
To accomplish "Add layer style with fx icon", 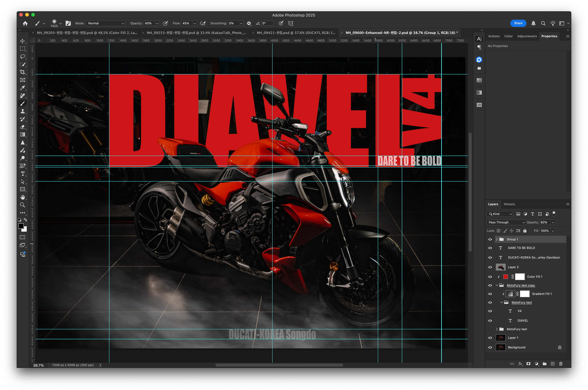I will pyautogui.click(x=520, y=364).
